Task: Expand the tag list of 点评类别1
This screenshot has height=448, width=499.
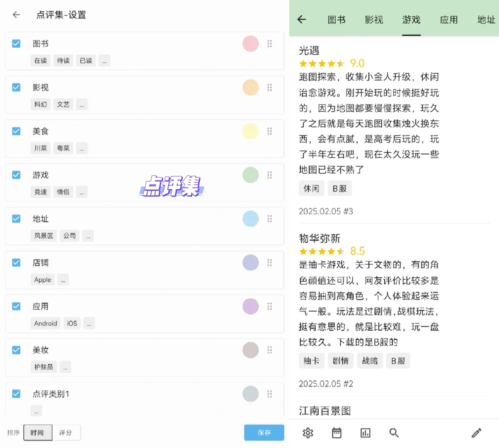Action: (x=36, y=411)
